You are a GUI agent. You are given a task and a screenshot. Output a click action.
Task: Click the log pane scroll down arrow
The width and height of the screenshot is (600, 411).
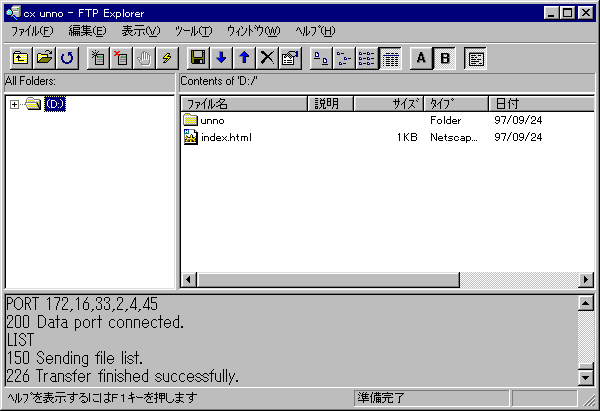point(586,378)
